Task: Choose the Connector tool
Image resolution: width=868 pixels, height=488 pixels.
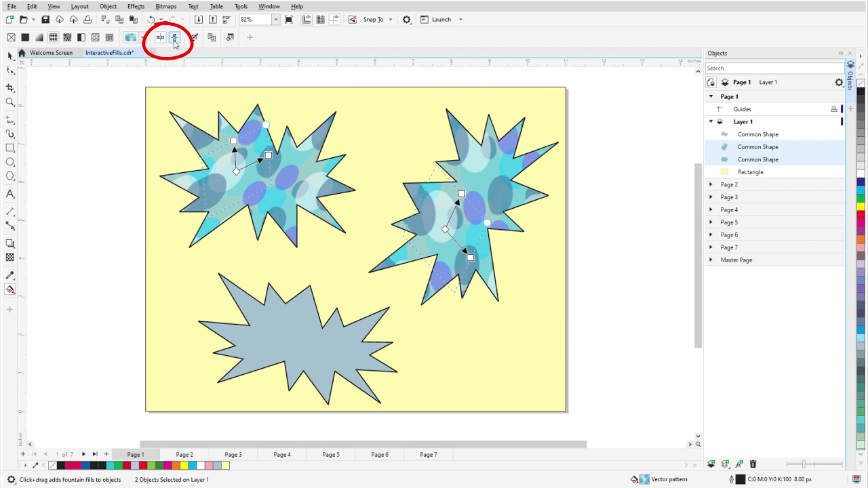Action: point(9,226)
